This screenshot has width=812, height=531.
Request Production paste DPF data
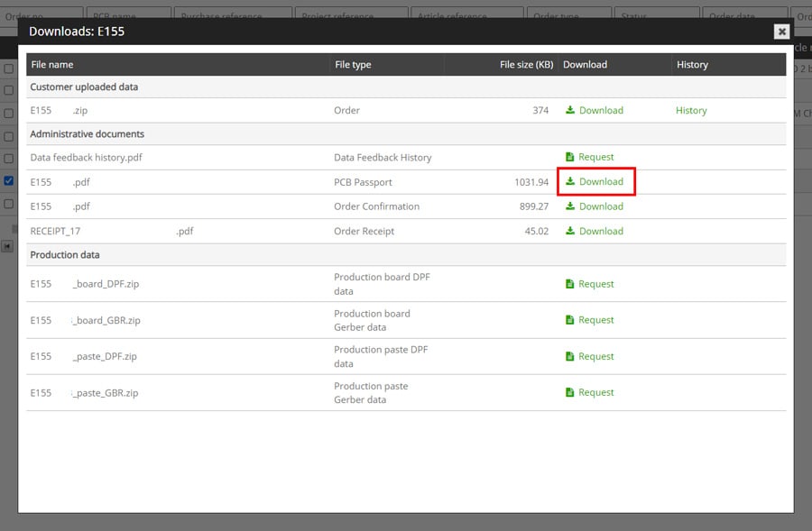pyautogui.click(x=590, y=357)
